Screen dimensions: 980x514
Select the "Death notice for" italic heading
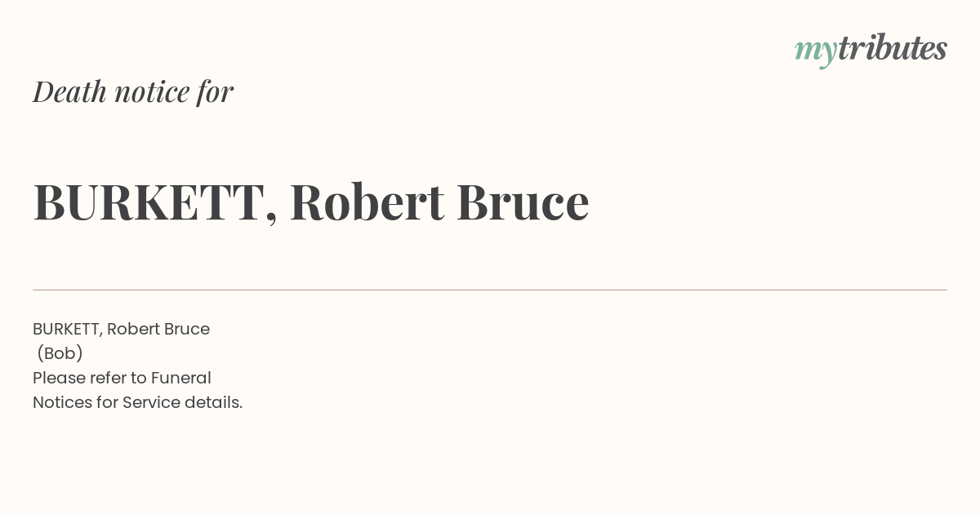pos(133,91)
